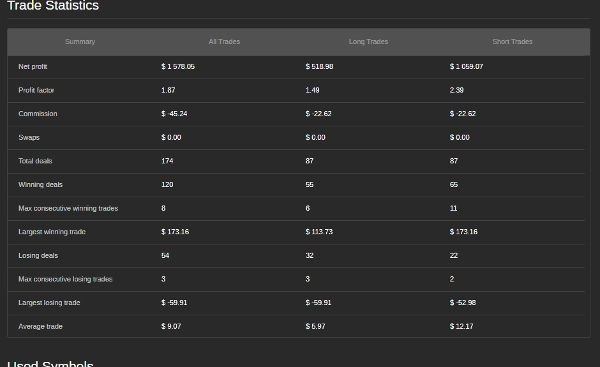Viewport: 600px width, 367px height.
Task: Click Long Trades winning deals 55
Action: [x=309, y=185]
